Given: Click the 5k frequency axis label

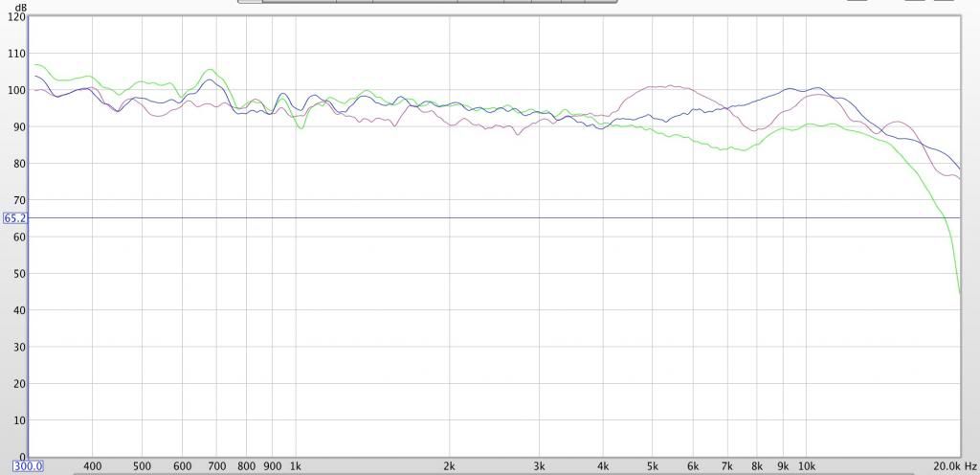Looking at the screenshot, I should (x=653, y=466).
